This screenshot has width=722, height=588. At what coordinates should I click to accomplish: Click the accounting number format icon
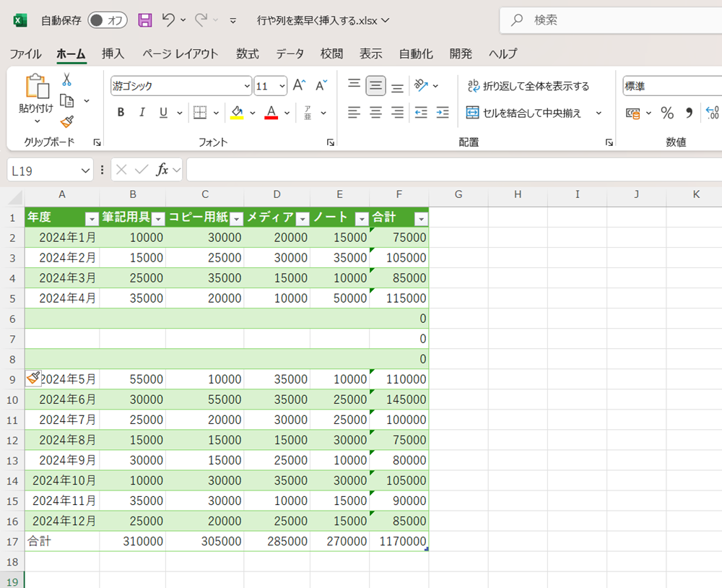(632, 113)
